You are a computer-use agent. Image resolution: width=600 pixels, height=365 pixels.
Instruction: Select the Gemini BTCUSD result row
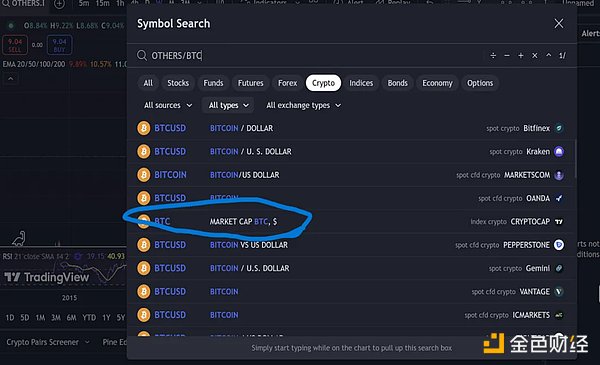(x=351, y=268)
